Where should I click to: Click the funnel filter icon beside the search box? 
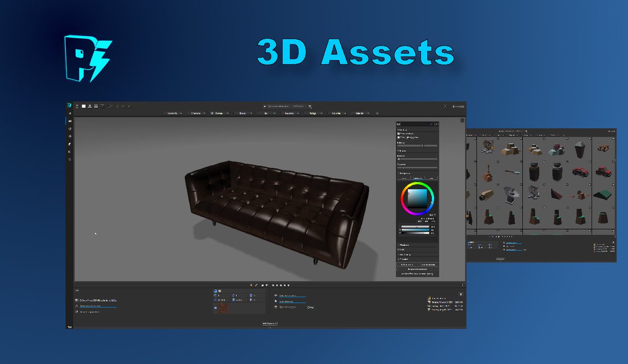(310, 106)
